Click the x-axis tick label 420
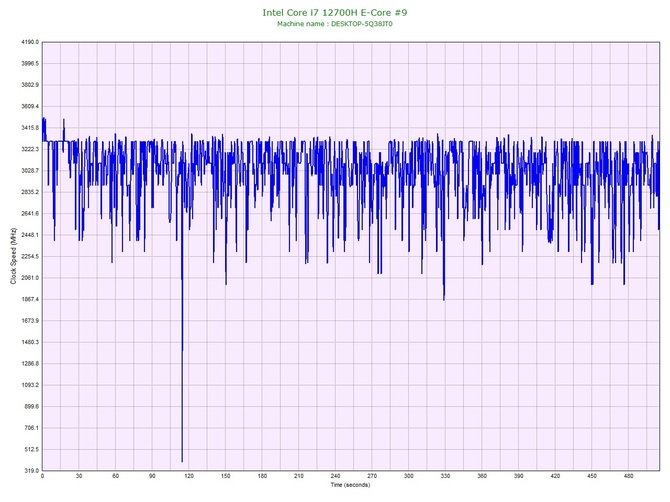The width and height of the screenshot is (670, 502). (555, 476)
